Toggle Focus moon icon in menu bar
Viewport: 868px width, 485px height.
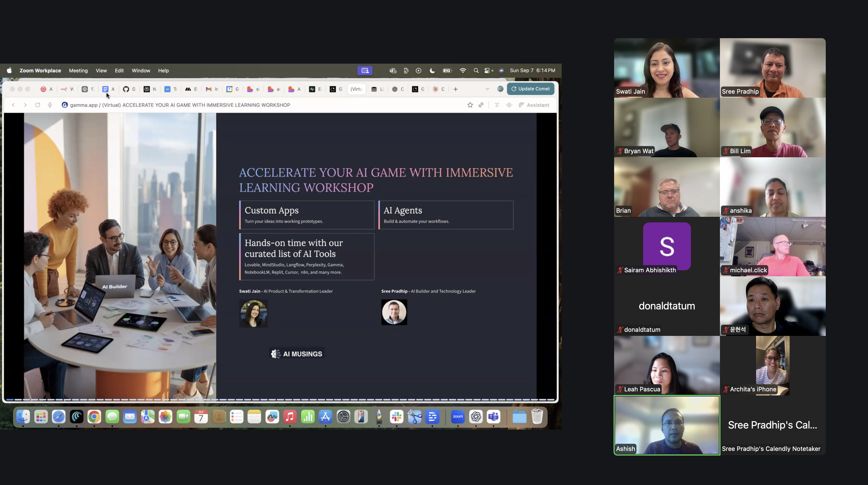point(432,70)
